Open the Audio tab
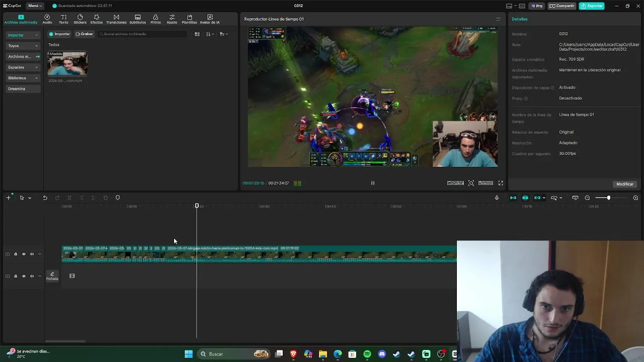The image size is (644, 362). coord(47,19)
